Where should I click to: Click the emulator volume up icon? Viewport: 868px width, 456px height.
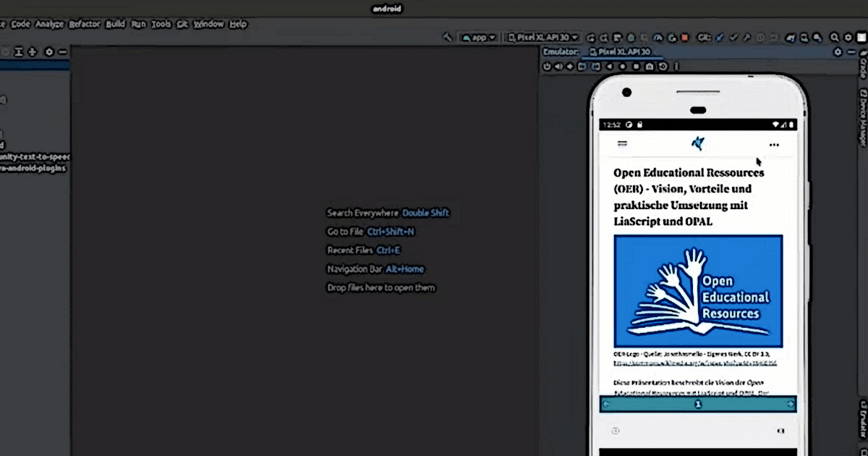pos(559,67)
